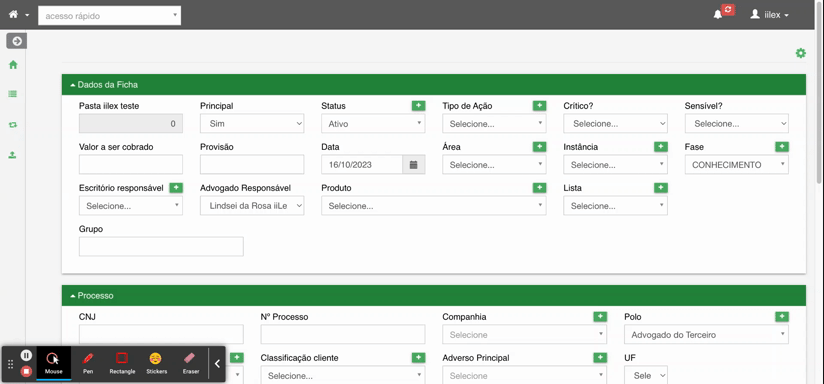Add new Status with plus button
Image resolution: width=824 pixels, height=384 pixels.
point(418,106)
